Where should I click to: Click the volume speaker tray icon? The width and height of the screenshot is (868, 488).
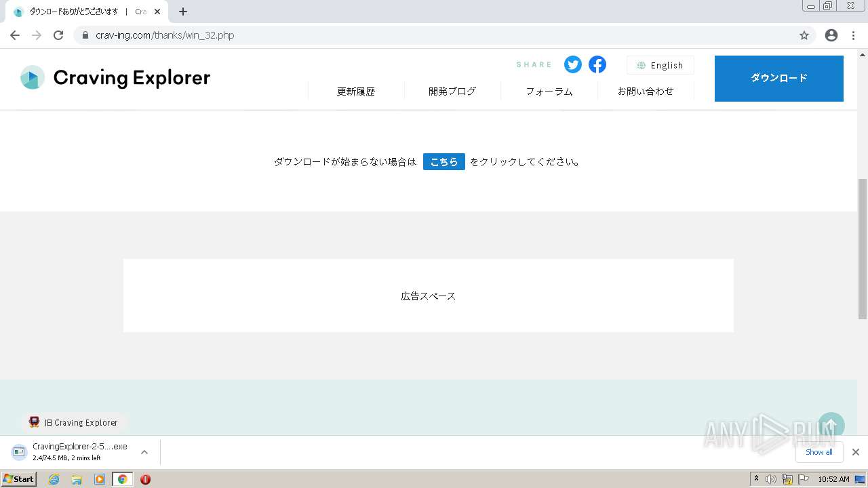point(771,479)
